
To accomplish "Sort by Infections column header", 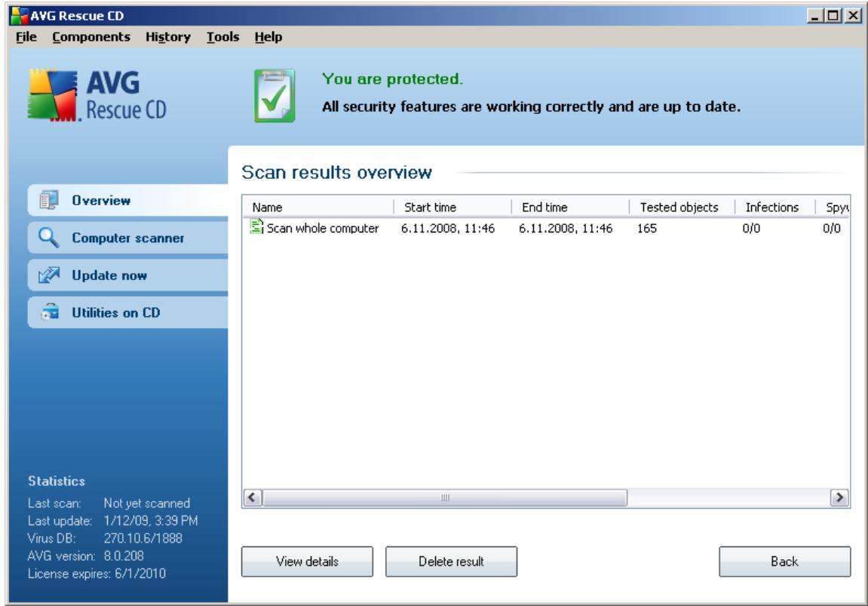I will pos(775,208).
